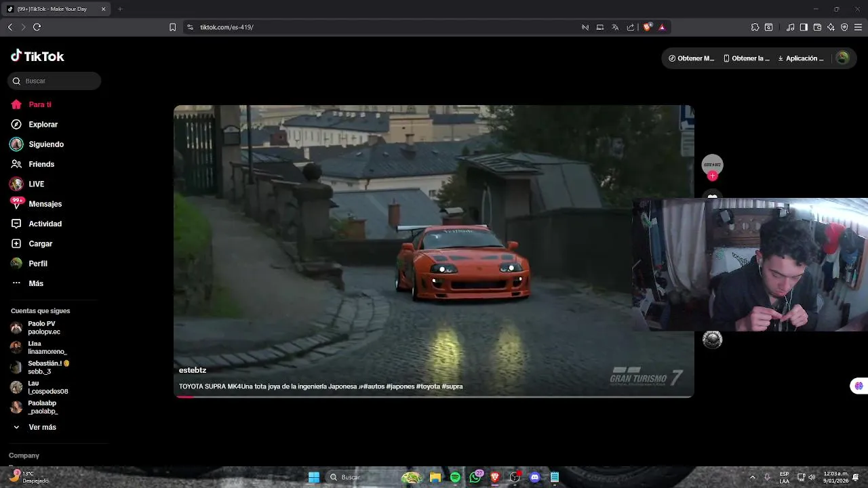
Task: Open Discord from taskbar
Action: pos(534,477)
